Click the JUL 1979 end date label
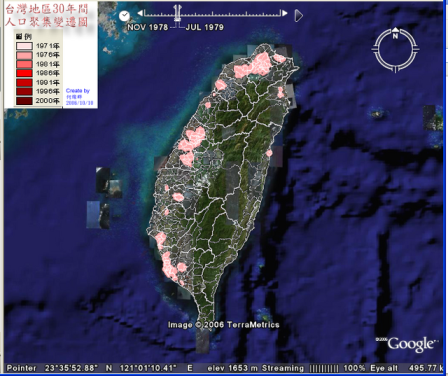This screenshot has height=376, width=448. (204, 27)
